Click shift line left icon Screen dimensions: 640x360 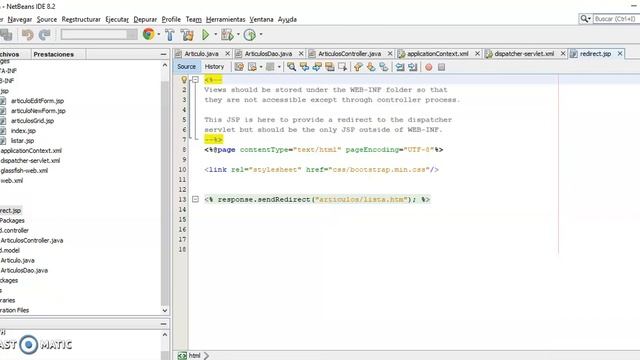coord(400,67)
